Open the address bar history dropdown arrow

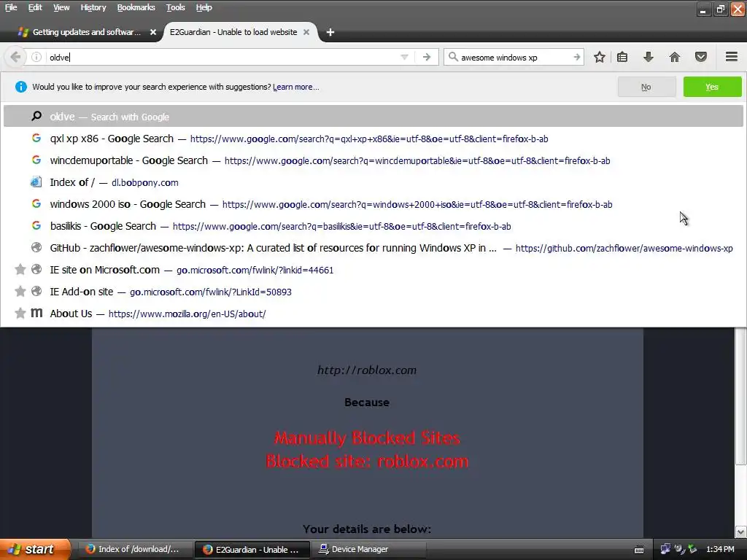tap(404, 57)
